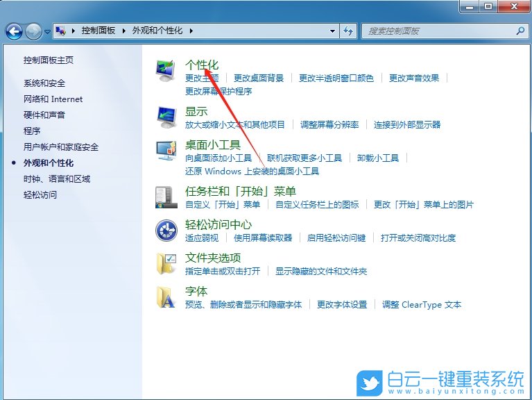Click the refresh button beside address bar

click(348, 31)
